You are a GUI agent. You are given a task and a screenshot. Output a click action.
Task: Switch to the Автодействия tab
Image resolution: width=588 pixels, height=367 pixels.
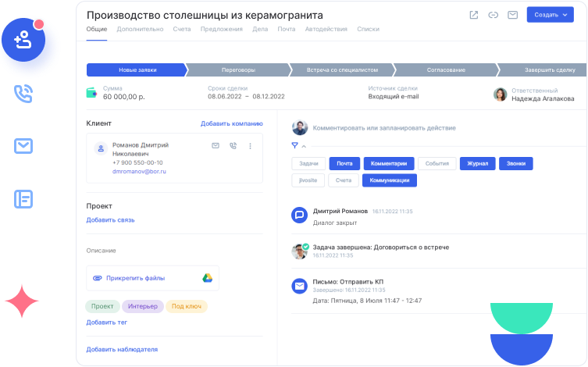326,29
